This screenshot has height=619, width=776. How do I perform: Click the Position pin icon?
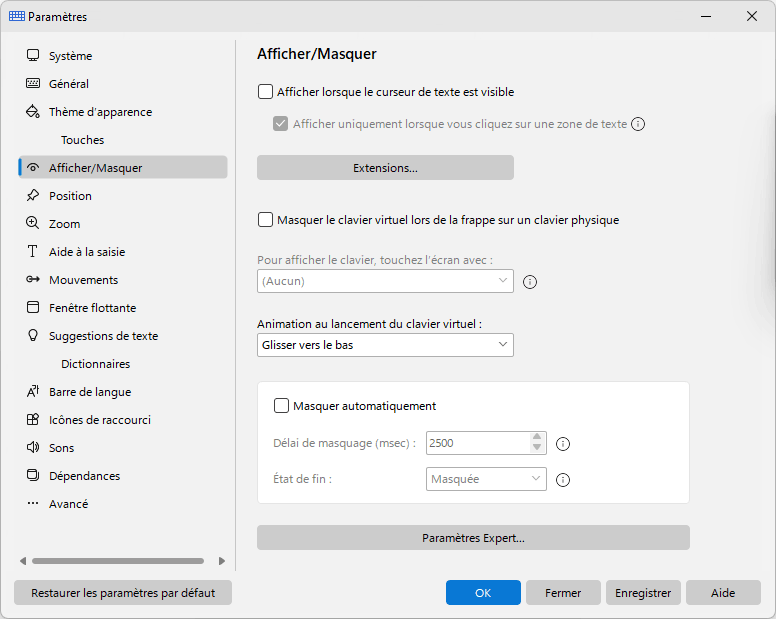pos(33,195)
